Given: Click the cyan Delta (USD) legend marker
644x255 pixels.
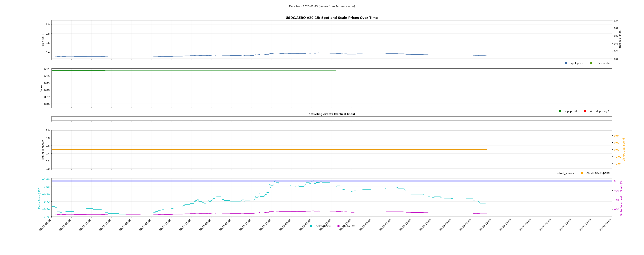Looking at the screenshot, I should [311, 226].
